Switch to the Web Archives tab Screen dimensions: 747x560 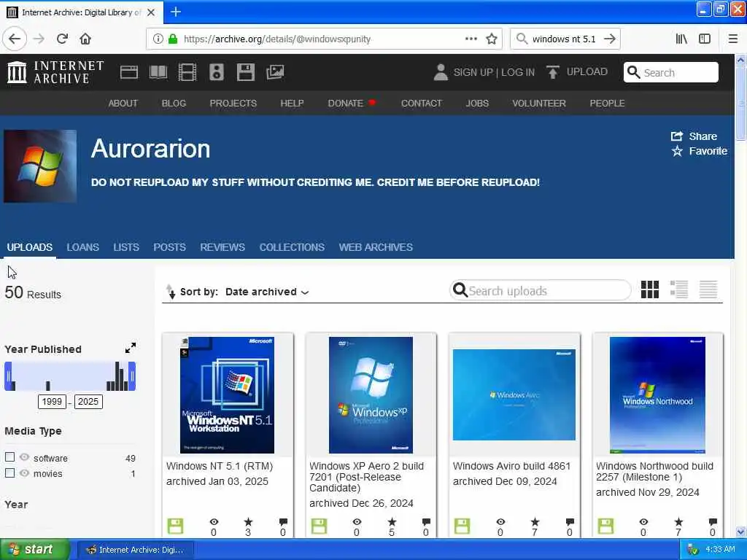pyautogui.click(x=376, y=248)
